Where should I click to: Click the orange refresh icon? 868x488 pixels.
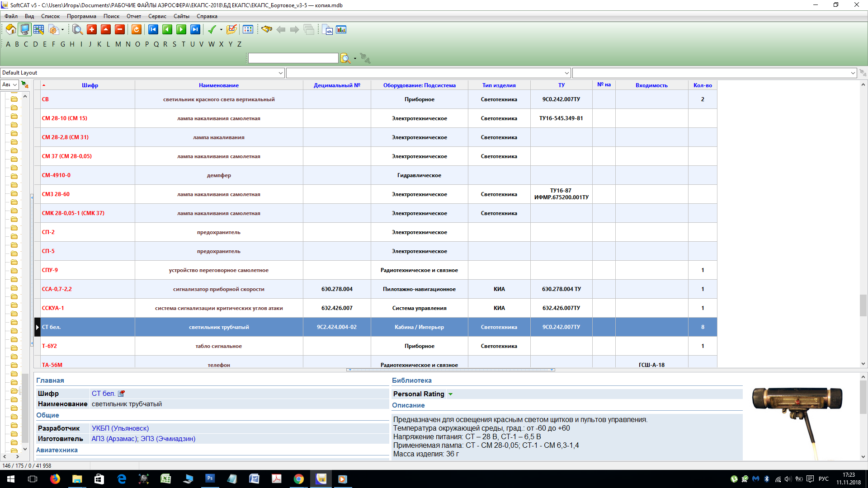(x=137, y=30)
